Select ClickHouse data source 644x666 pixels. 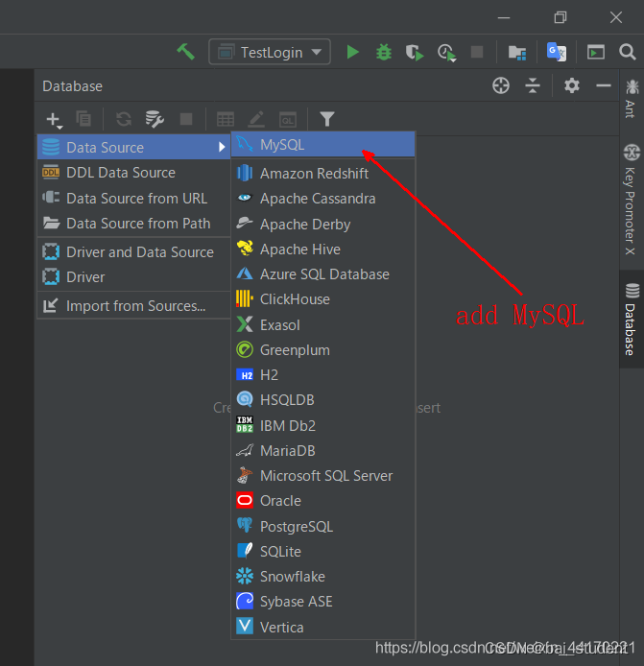(322, 299)
